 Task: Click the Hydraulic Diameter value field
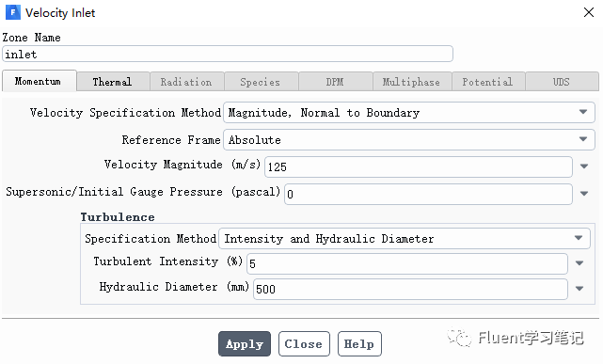pos(410,289)
